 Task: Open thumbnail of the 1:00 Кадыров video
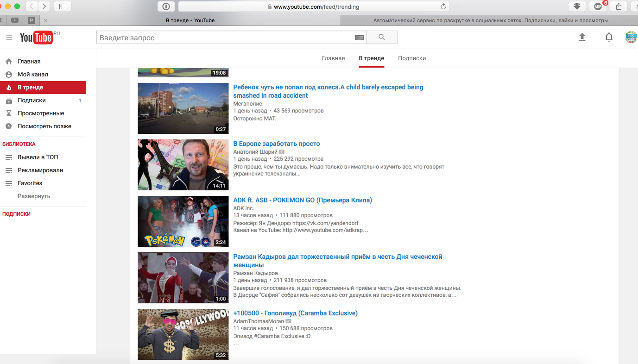(x=183, y=278)
